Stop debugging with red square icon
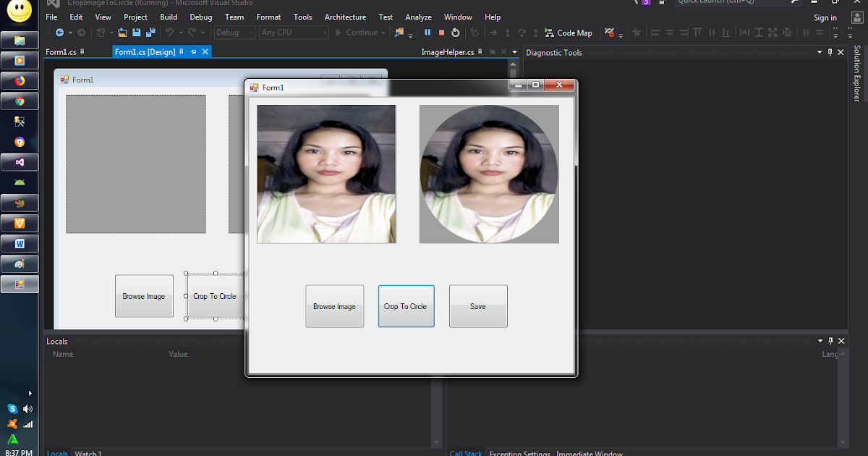Viewport: 868px width, 456px height. click(x=441, y=33)
